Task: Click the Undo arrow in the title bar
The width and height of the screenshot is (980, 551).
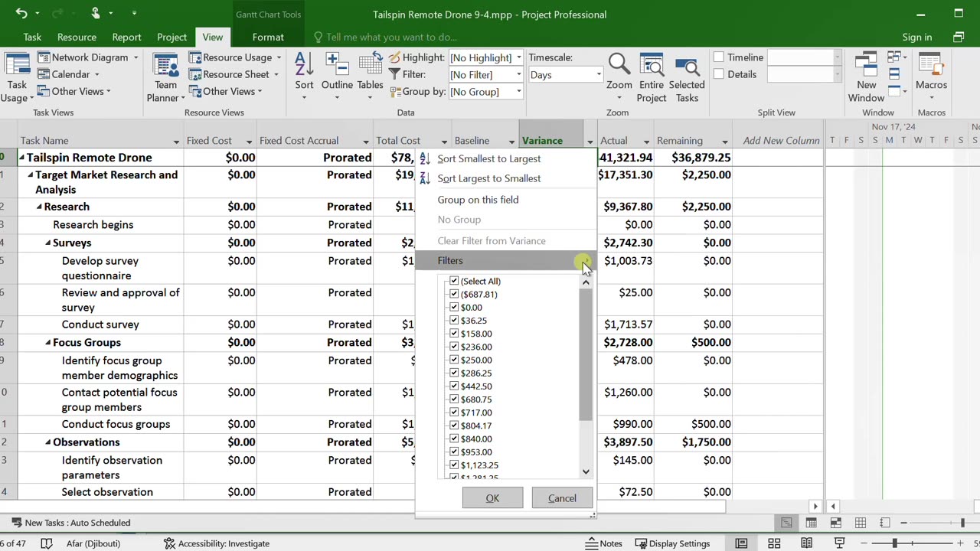Action: [x=21, y=13]
